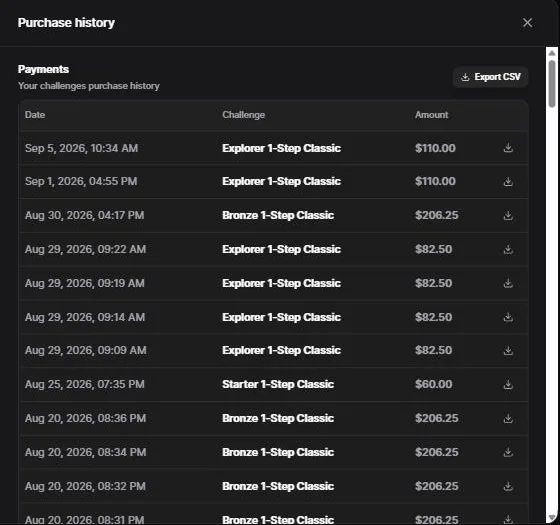This screenshot has width=560, height=525.
Task: Click Bronze 1-Step Classic in Aug 30 row
Action: 278,215
